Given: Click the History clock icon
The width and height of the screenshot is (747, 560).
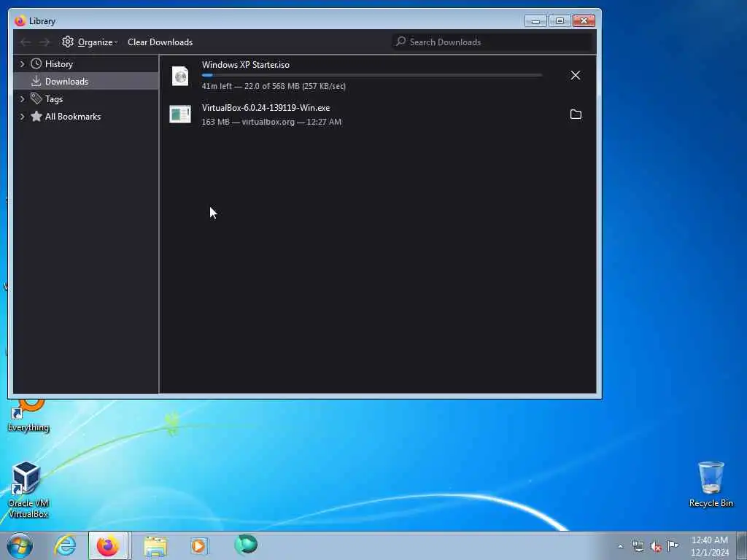Looking at the screenshot, I should pos(36,63).
